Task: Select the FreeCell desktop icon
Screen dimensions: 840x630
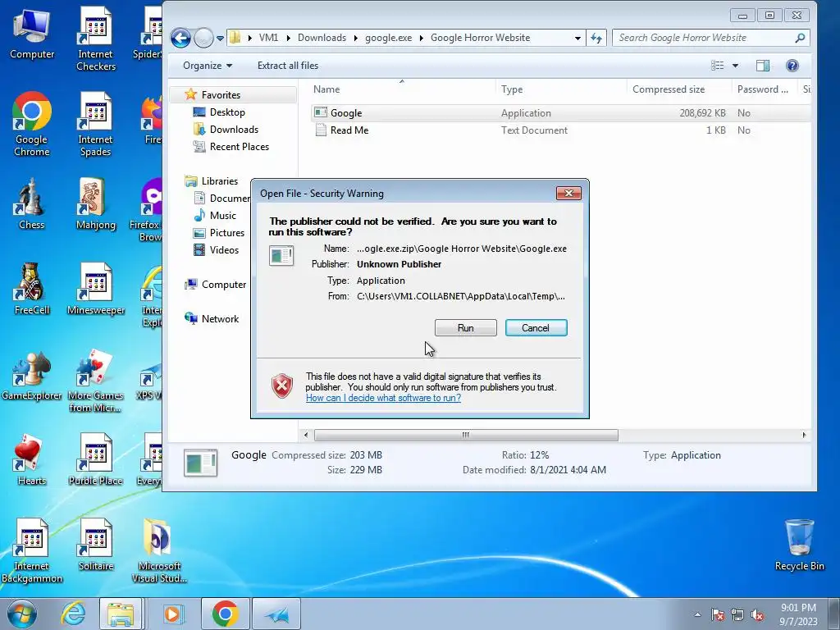Action: 32,290
